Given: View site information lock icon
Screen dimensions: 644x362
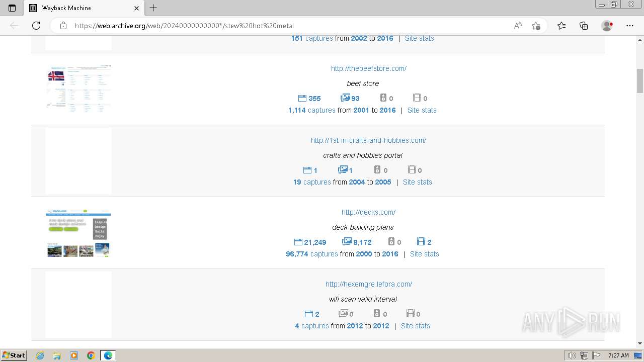Looking at the screenshot, I should tap(63, 26).
